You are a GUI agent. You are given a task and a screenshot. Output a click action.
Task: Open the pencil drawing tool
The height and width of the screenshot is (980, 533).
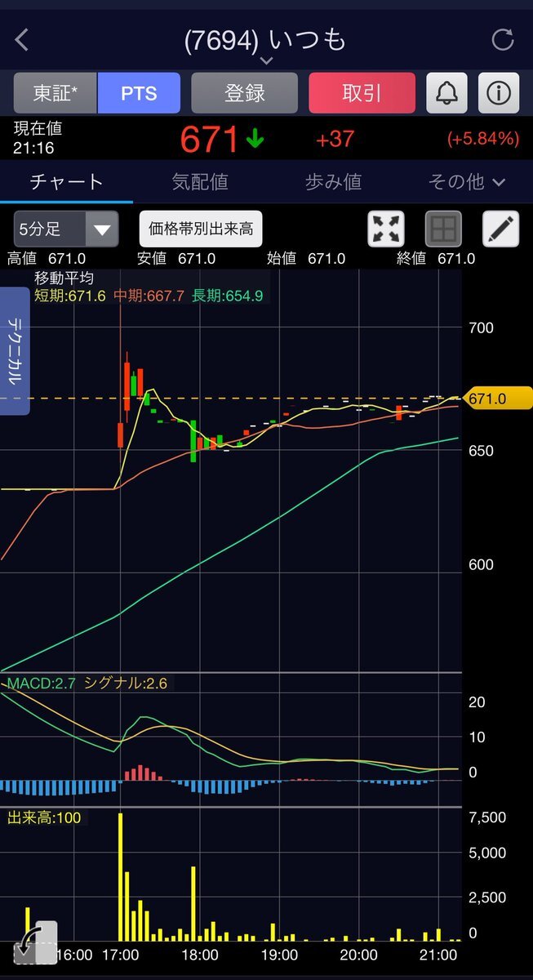coord(500,229)
